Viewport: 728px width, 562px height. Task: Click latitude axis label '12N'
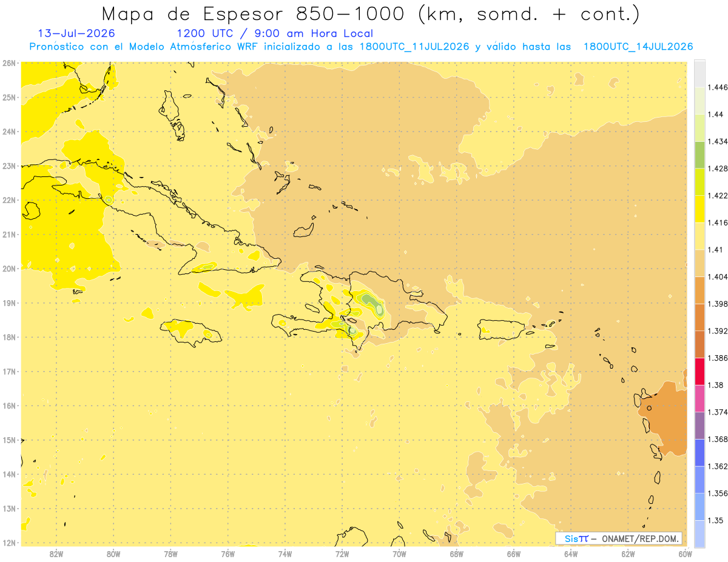click(9, 543)
